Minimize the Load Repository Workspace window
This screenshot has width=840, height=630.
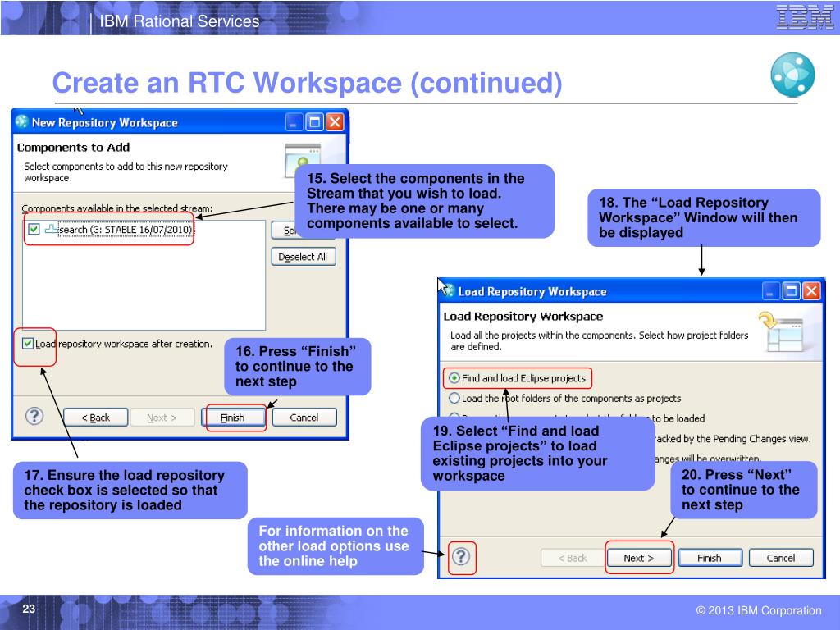(770, 291)
